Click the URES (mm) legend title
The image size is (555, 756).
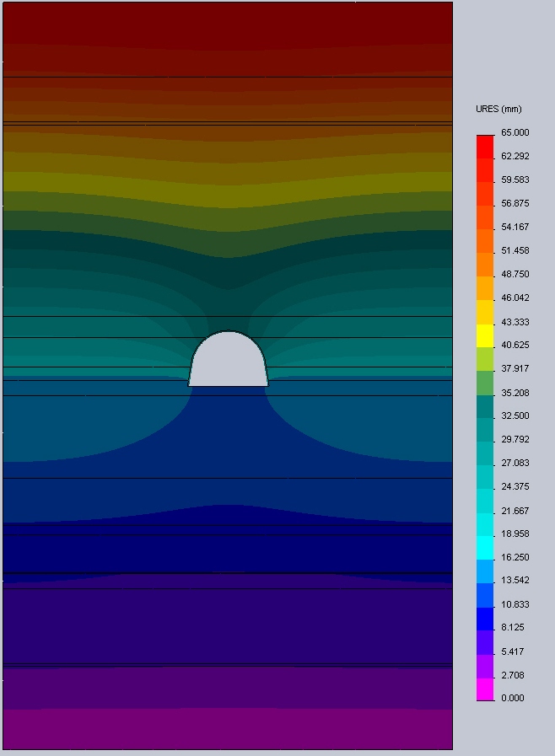pos(498,109)
